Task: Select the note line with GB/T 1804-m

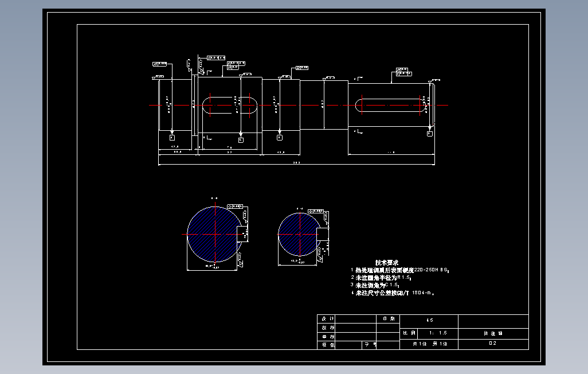Action: coord(393,293)
